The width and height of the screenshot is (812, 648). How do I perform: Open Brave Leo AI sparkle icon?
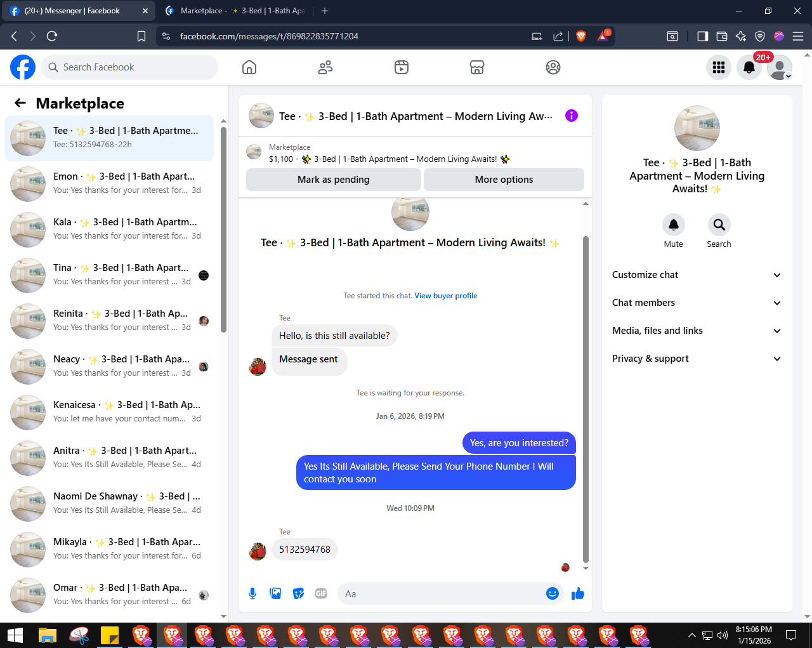(x=740, y=36)
